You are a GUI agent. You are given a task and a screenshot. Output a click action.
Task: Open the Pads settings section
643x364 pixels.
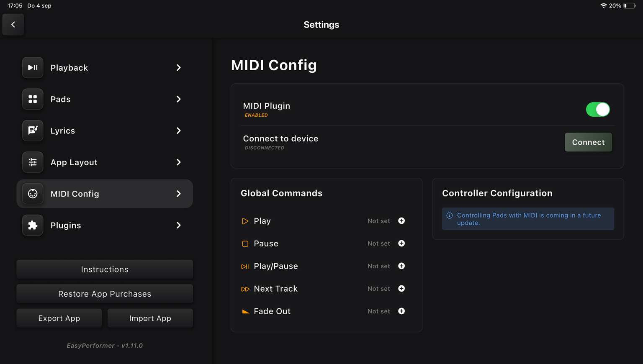click(105, 99)
